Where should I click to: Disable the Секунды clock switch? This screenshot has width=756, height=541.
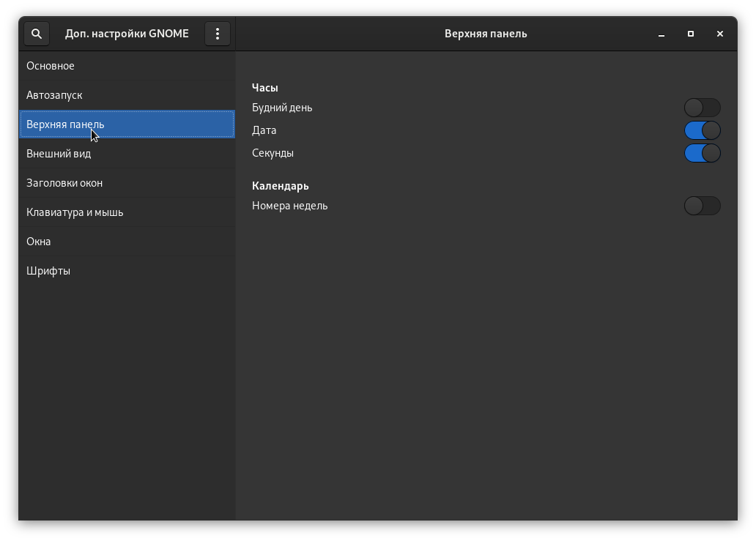point(702,153)
